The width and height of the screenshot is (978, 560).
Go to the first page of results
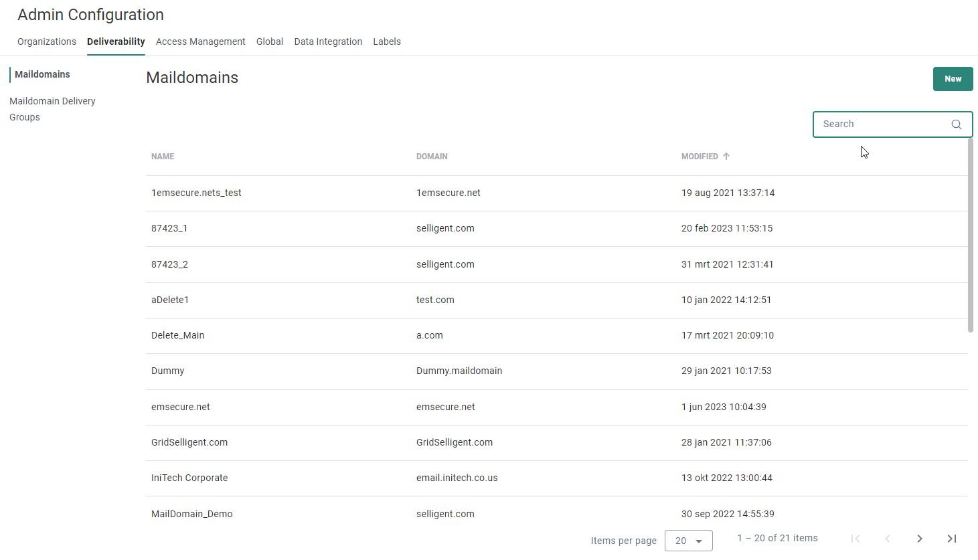(855, 539)
